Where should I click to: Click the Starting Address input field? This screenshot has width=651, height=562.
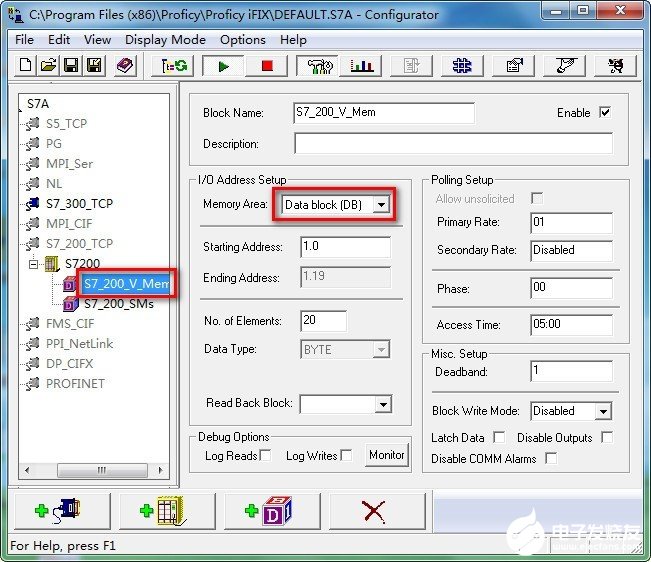tap(344, 247)
